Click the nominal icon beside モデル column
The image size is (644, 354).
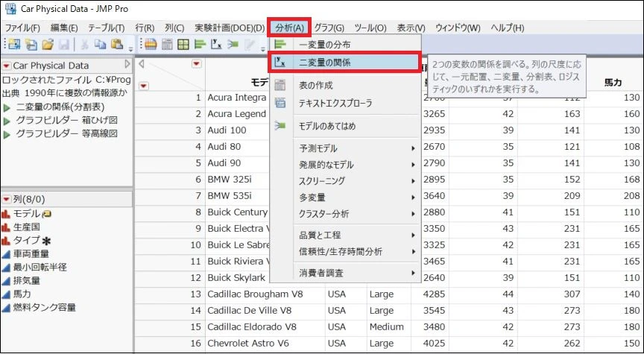(6, 214)
